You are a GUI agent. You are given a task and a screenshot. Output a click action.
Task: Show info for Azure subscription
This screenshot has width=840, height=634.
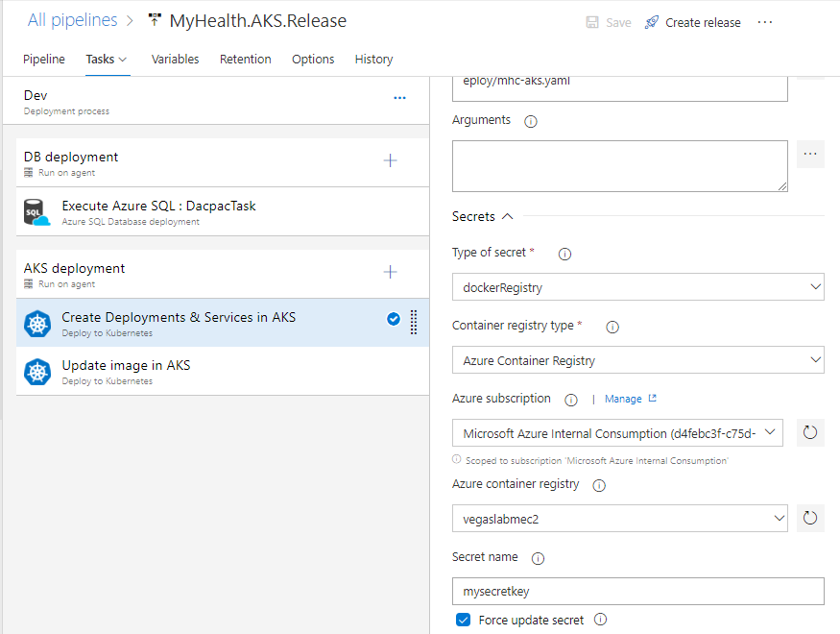tap(571, 400)
